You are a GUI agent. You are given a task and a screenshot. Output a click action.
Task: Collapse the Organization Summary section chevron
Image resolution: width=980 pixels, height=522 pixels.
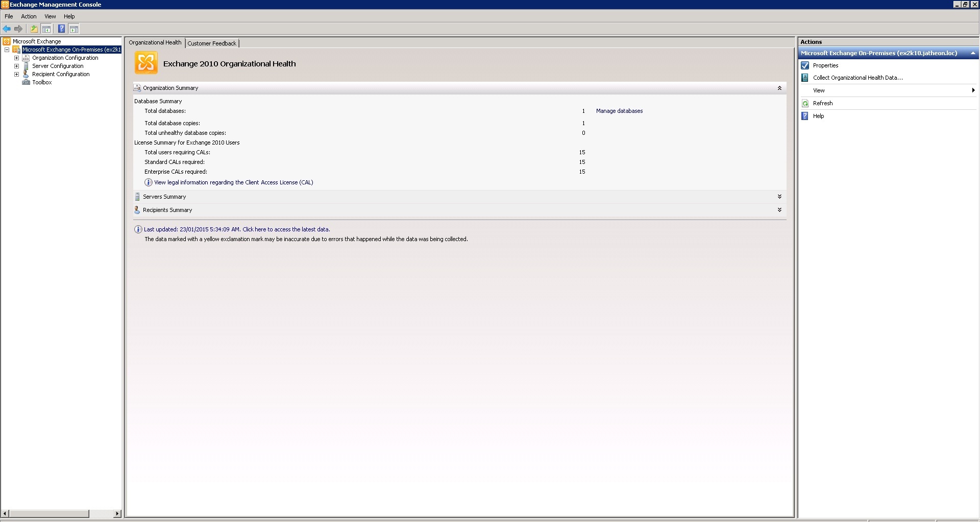pyautogui.click(x=779, y=88)
